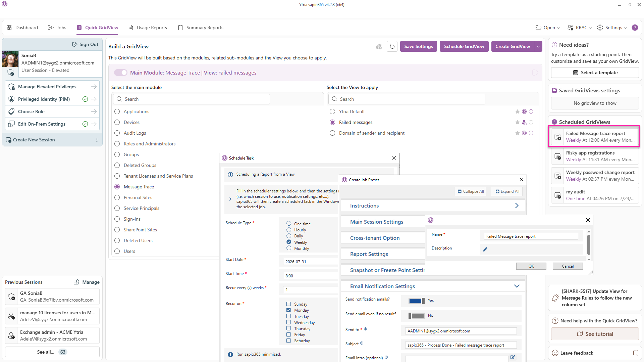Viewport: 644px width, 362px height.
Task: Switch to the Quick GridView tab
Action: [x=98, y=28]
